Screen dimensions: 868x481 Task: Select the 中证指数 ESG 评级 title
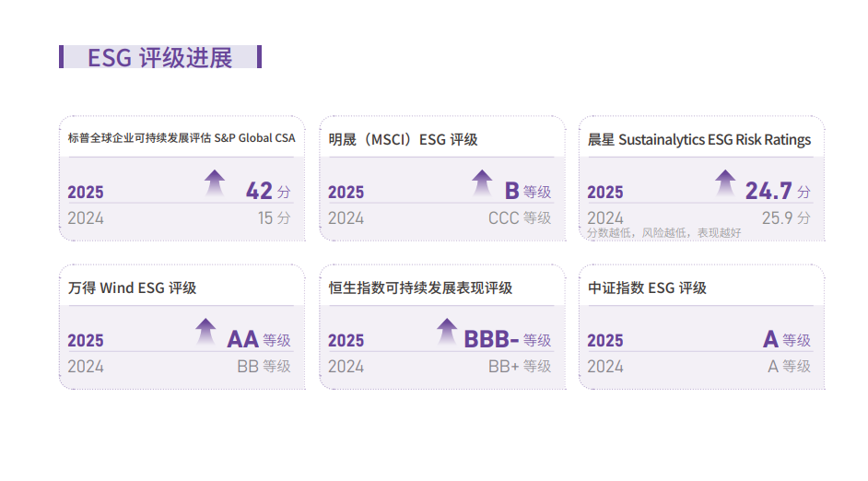click(647, 287)
